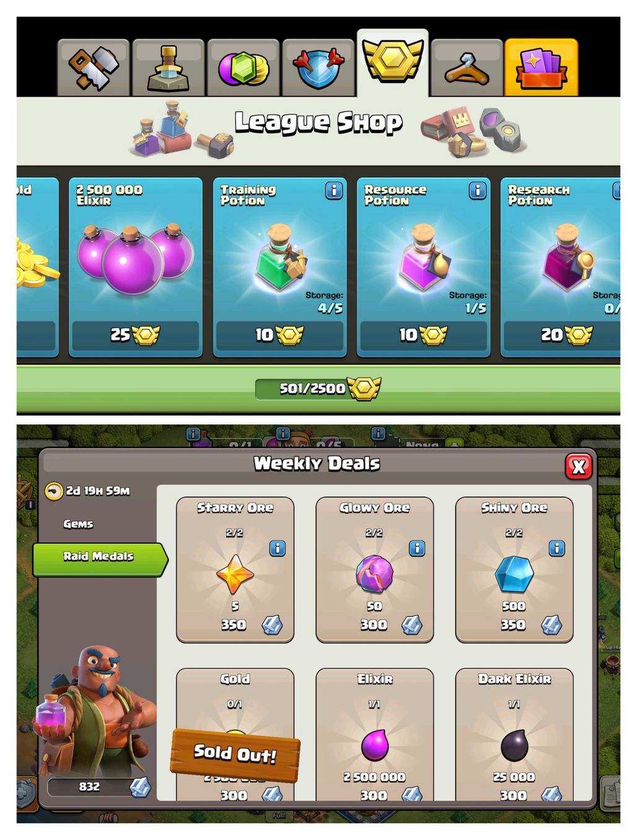Show Shiny Ore info
The height and width of the screenshot is (840, 637).
click(557, 548)
